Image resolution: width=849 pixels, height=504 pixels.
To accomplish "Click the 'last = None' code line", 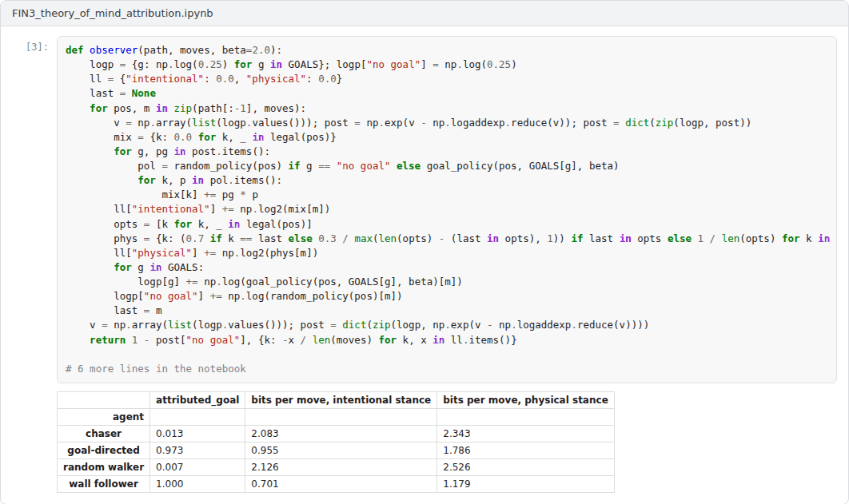I will pos(123,93).
